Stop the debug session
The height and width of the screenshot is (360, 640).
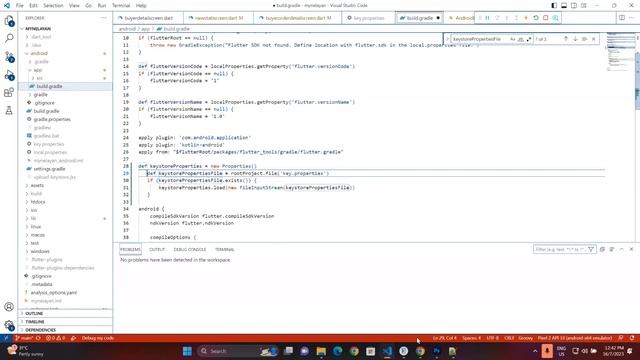[x=546, y=18]
